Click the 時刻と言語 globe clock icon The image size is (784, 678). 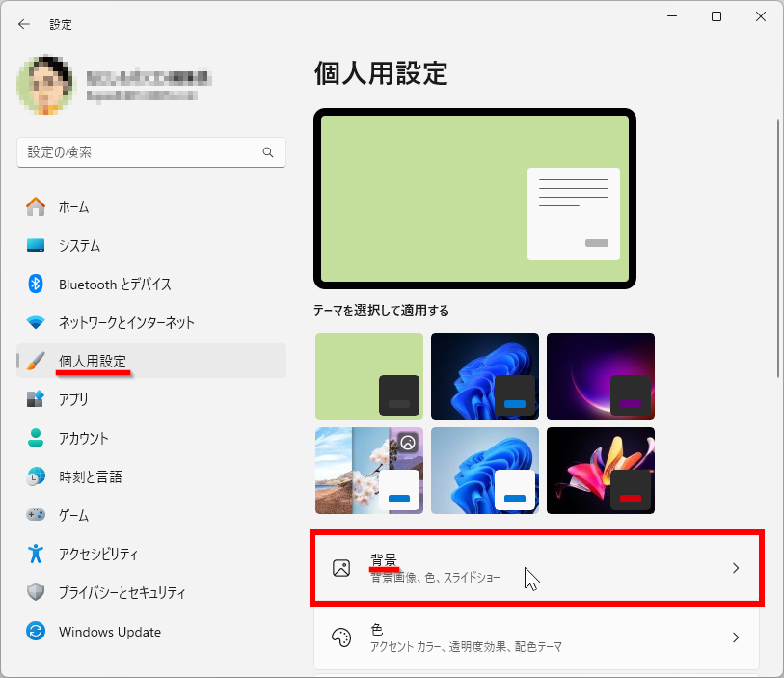click(x=36, y=476)
